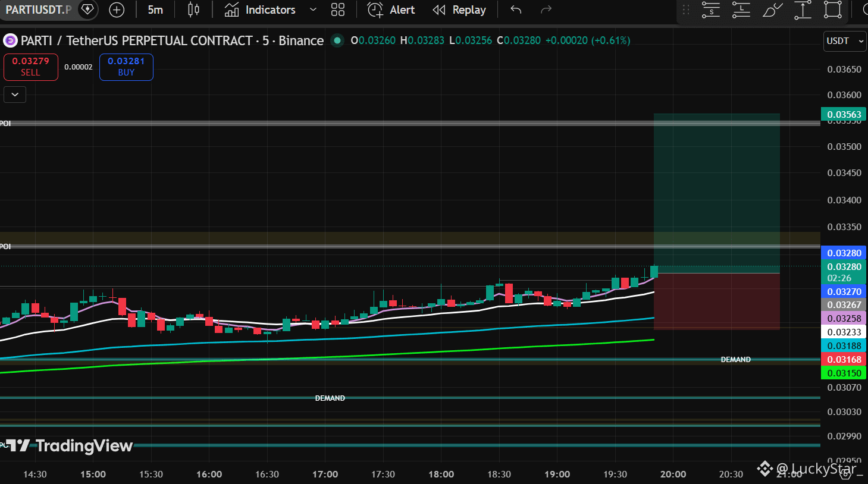Viewport: 868px width, 484px height.
Task: Click the gray 0.03267 price label
Action: pyautogui.click(x=844, y=305)
